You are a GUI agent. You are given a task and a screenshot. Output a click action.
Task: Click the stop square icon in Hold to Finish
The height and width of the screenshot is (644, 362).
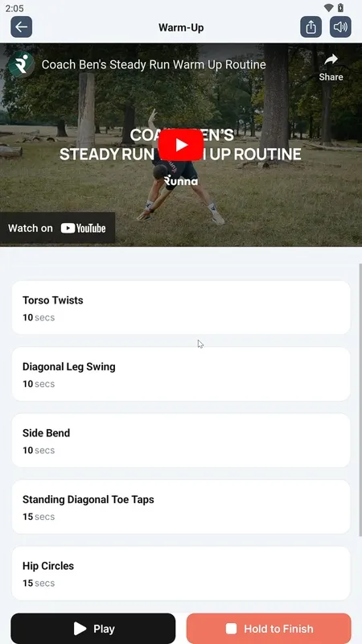[x=231, y=629]
